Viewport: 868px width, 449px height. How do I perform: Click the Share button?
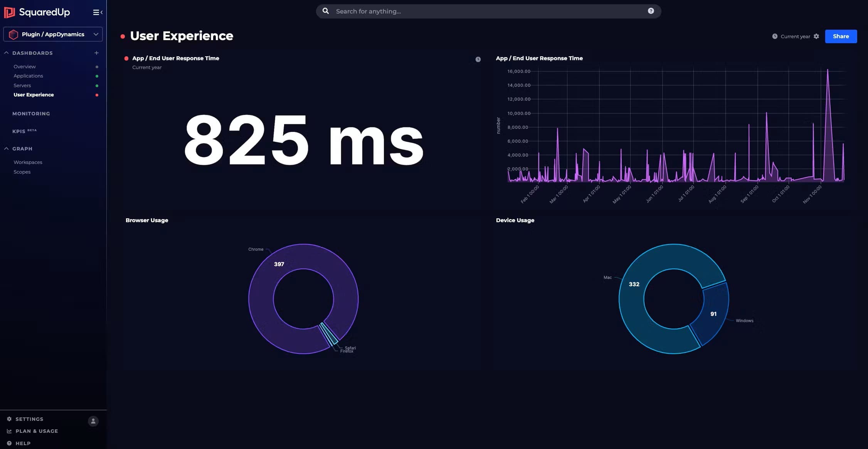pyautogui.click(x=841, y=36)
